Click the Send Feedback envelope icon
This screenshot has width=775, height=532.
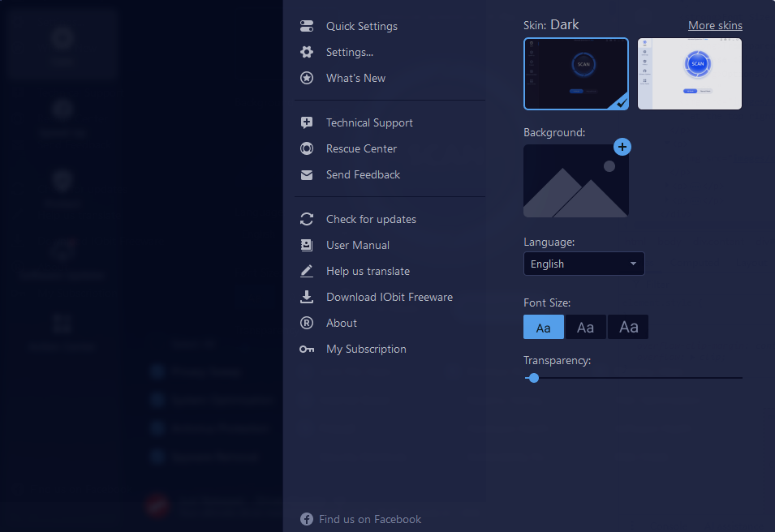pos(307,174)
